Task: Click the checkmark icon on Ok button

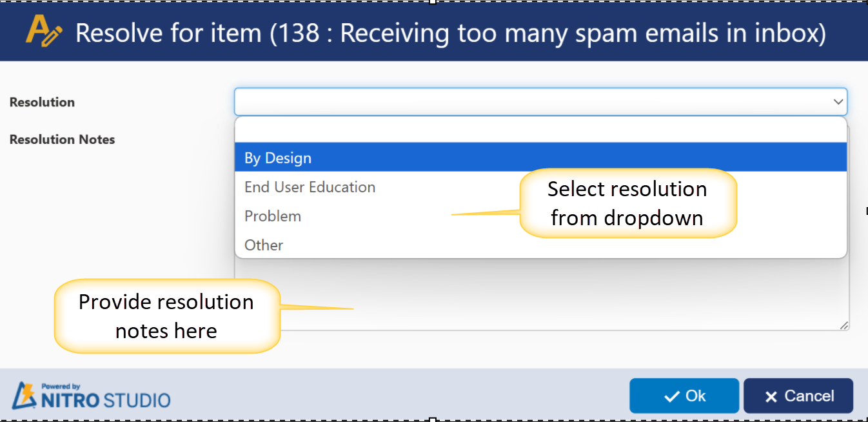Action: tap(671, 396)
